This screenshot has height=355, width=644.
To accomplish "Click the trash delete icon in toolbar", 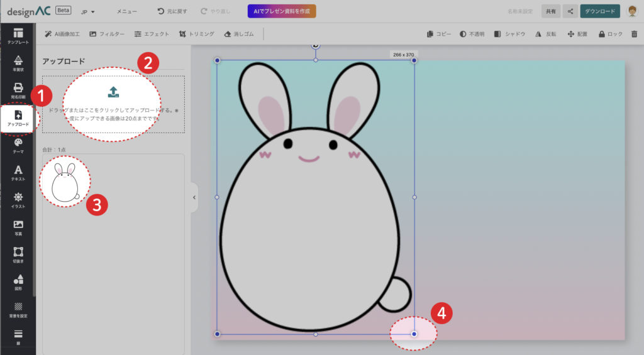I will click(634, 34).
